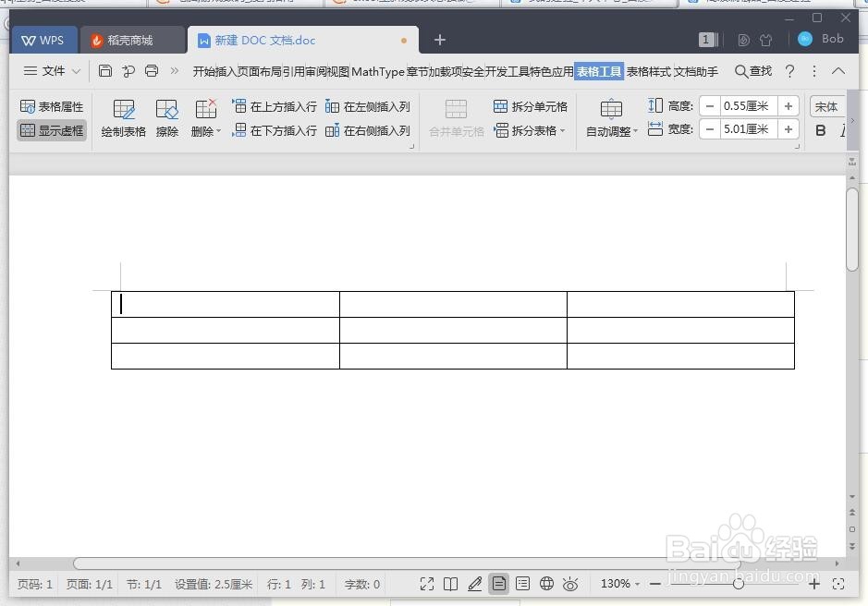Screen dimensions: 868x606
Task: Click the 字数: 0 word count
Action: point(362,585)
